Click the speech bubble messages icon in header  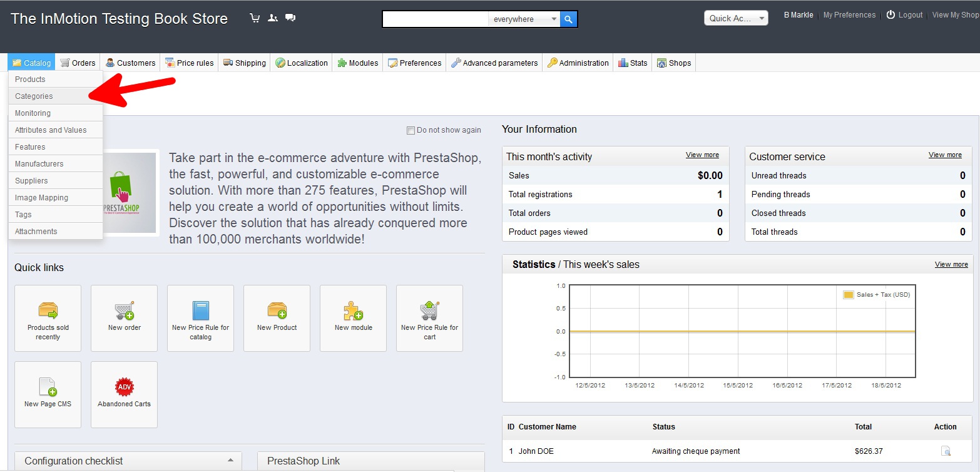click(290, 18)
